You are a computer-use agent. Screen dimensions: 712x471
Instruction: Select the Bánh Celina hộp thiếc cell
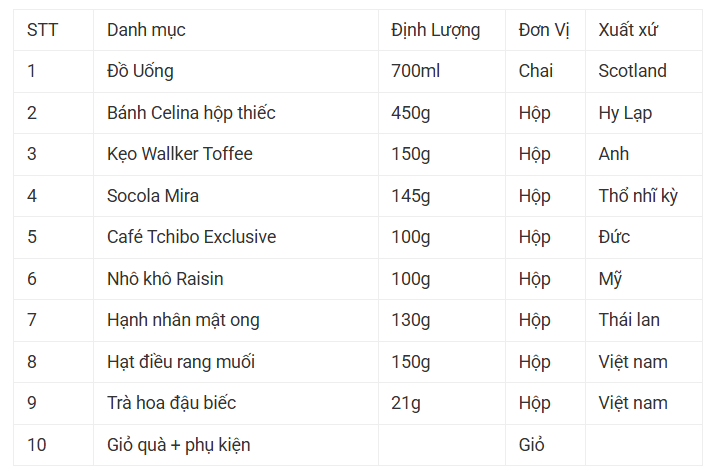pyautogui.click(x=191, y=113)
